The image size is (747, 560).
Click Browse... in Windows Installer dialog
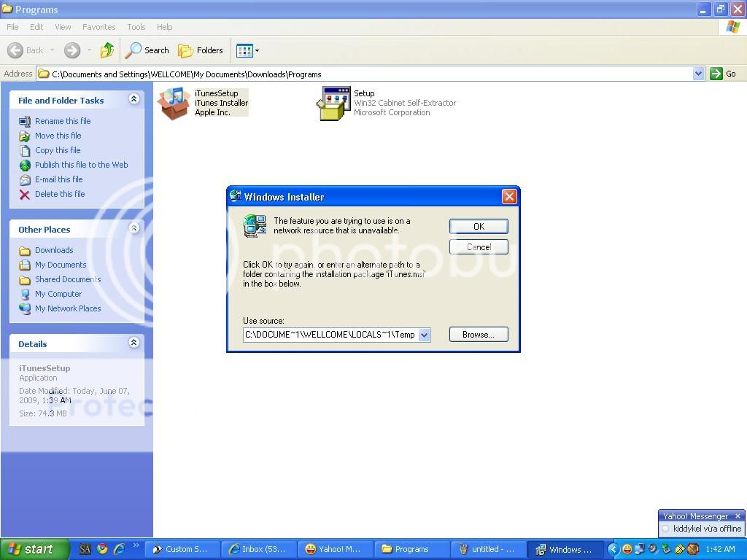coord(479,335)
